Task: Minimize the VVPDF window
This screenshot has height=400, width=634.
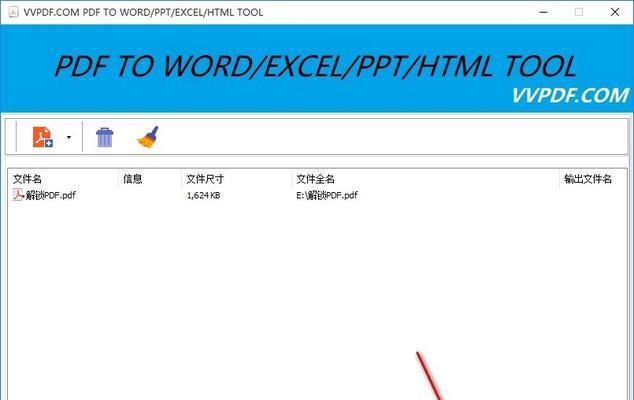Action: click(x=543, y=12)
